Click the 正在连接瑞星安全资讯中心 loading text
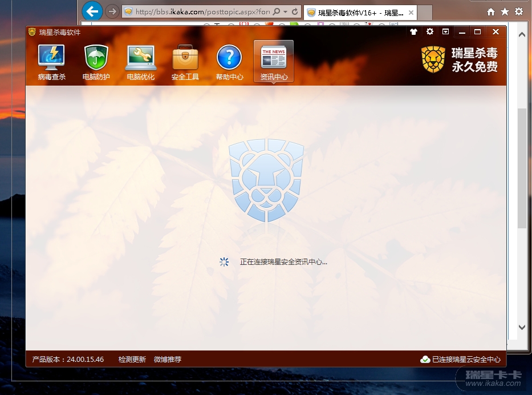532x395 pixels. tap(283, 262)
